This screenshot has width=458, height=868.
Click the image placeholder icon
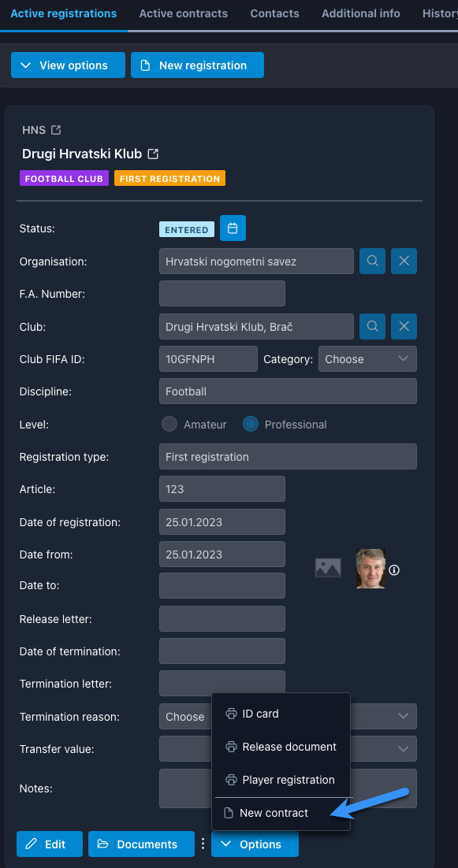[x=328, y=568]
